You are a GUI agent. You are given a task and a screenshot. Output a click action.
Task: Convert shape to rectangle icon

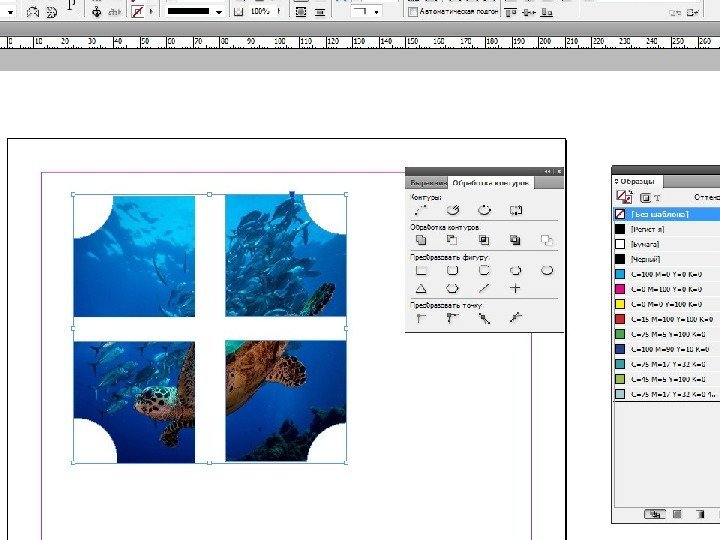[x=421, y=270]
